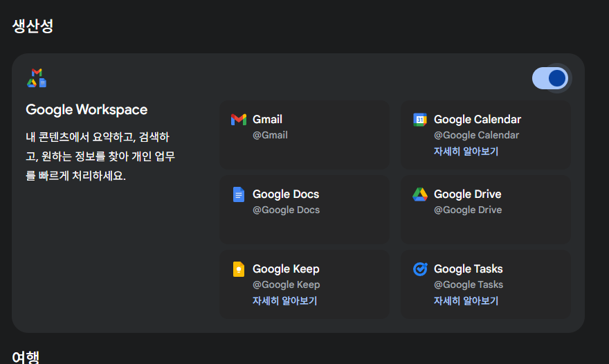Open 자세히 알아보기 link under Google Calendar
Screen dimensions: 609x364
coord(466,151)
